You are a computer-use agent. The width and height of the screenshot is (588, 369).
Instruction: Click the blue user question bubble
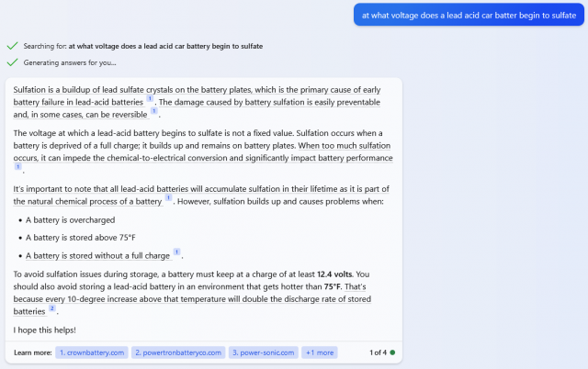coord(469,15)
